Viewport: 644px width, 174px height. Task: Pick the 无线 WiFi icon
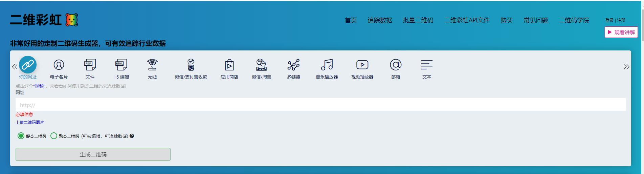(152, 65)
